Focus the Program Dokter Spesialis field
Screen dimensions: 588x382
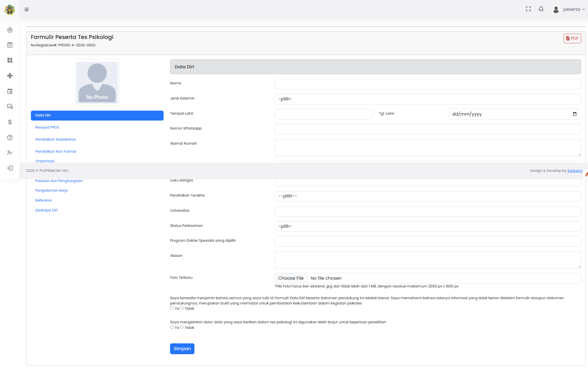(428, 241)
